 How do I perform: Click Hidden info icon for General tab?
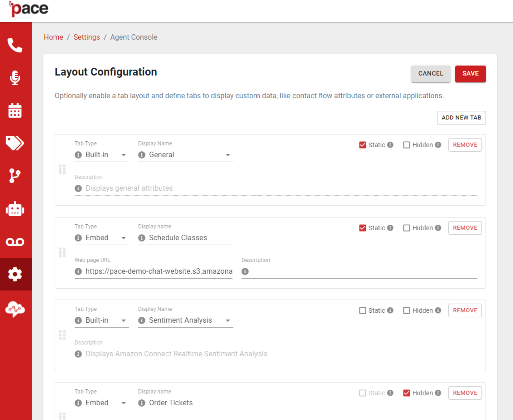pos(438,145)
